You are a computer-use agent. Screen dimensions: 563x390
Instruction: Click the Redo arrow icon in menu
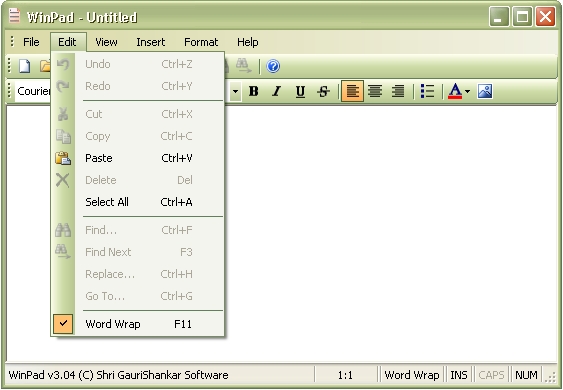pos(63,86)
